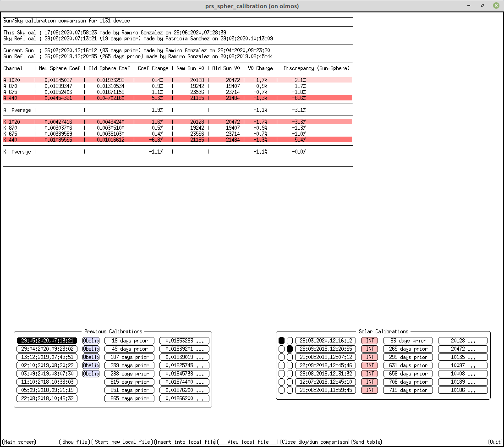Insert into local file
The width and height of the screenshot is (504, 447).
(185, 442)
